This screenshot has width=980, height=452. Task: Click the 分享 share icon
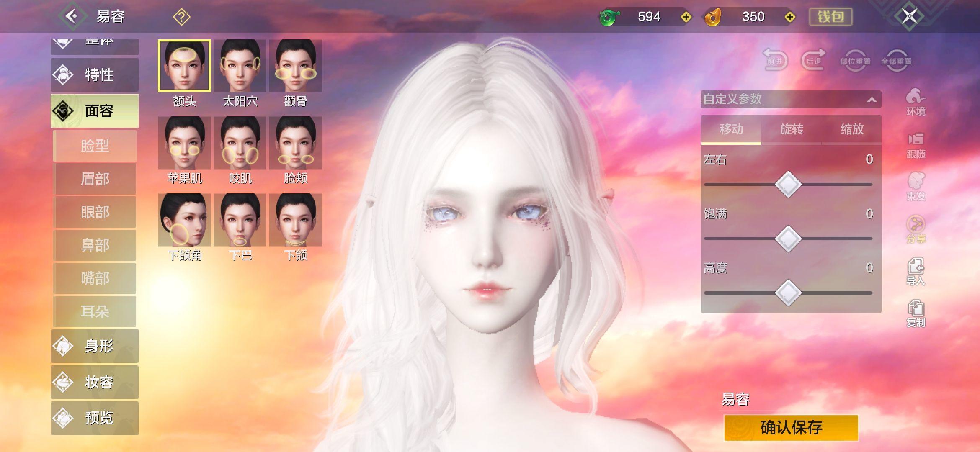pos(916,229)
